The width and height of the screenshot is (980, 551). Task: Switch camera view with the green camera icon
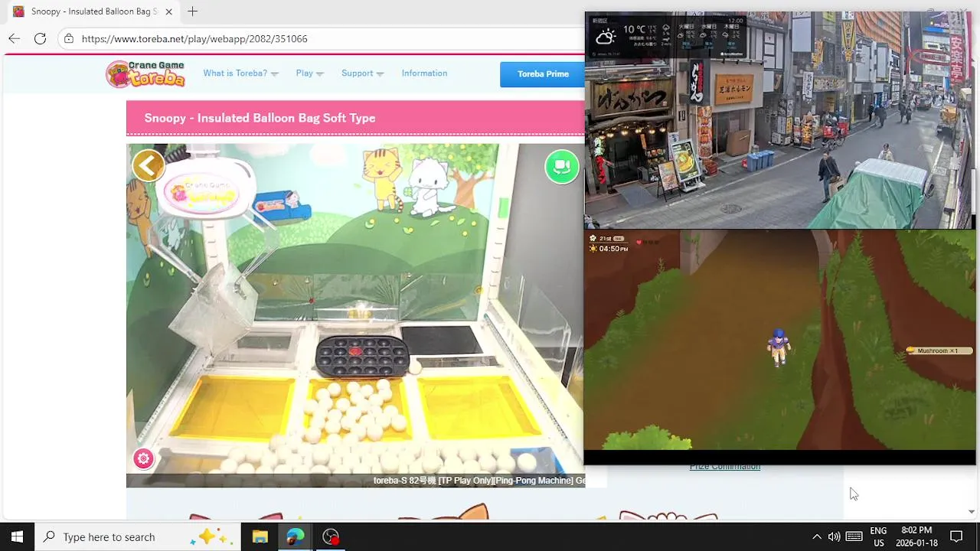point(562,166)
